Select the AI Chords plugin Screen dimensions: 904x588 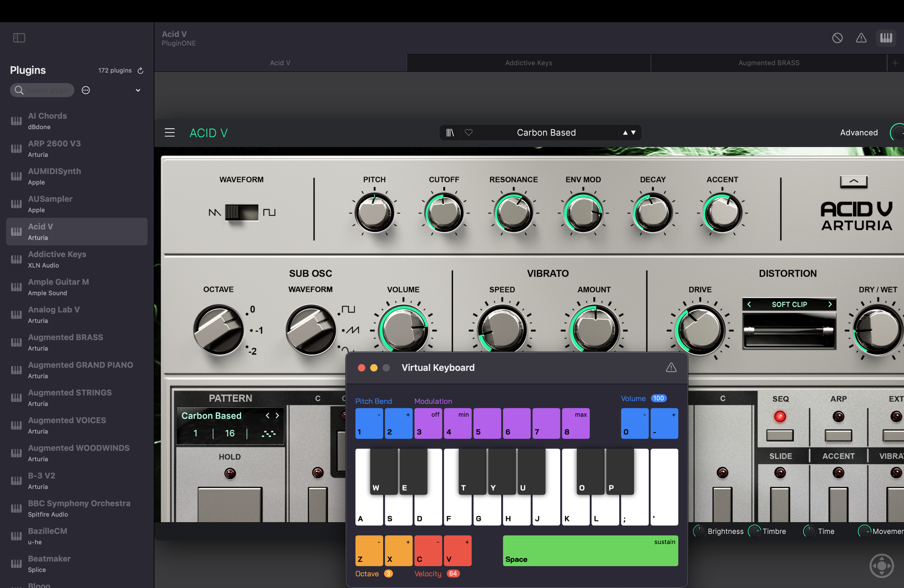click(x=77, y=121)
